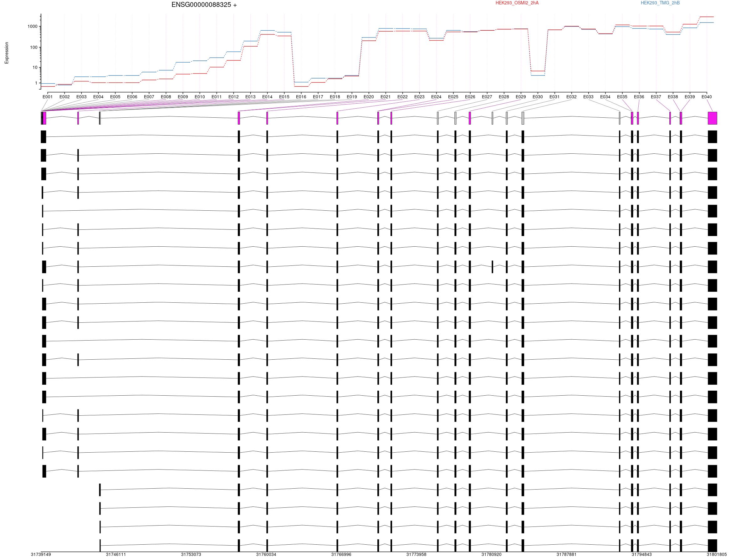Click exon label E020

(x=369, y=97)
